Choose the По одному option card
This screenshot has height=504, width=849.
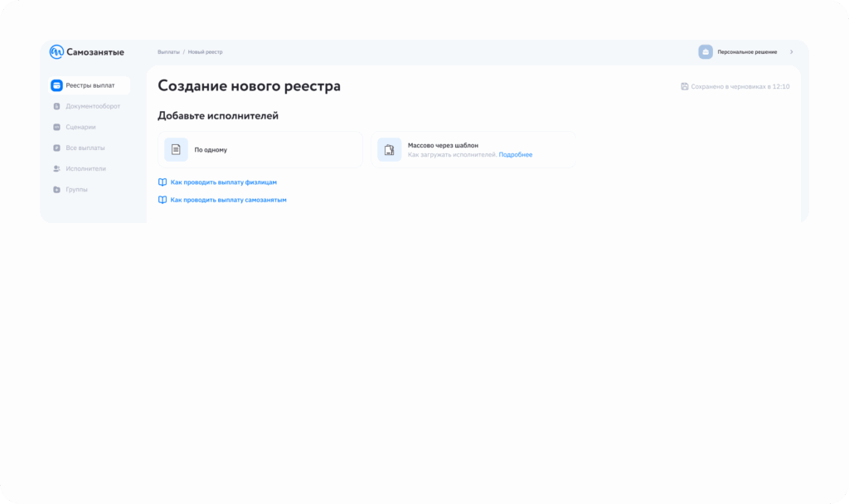pyautogui.click(x=260, y=149)
